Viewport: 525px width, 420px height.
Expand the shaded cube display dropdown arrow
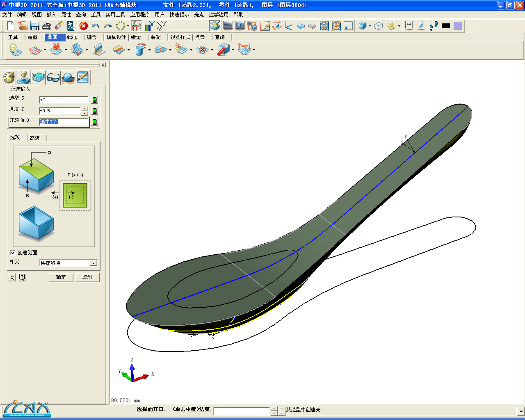(x=370, y=26)
